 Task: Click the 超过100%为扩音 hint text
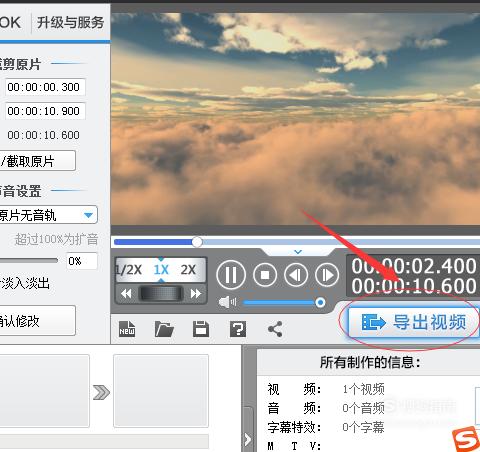coord(56,239)
